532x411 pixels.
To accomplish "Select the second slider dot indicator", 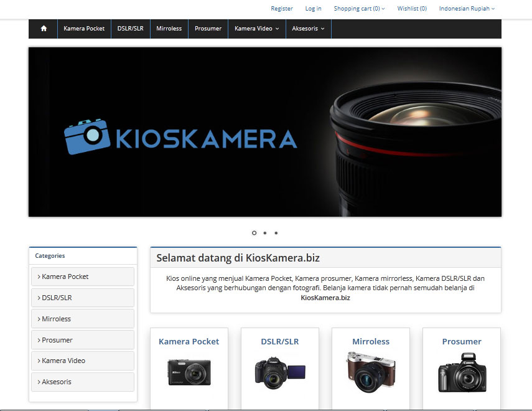I will (265, 233).
